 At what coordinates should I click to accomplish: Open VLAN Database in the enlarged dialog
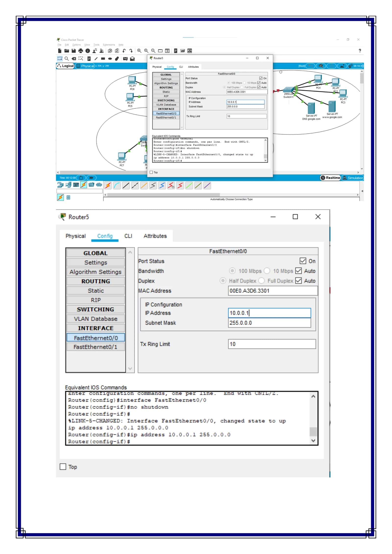click(96, 319)
